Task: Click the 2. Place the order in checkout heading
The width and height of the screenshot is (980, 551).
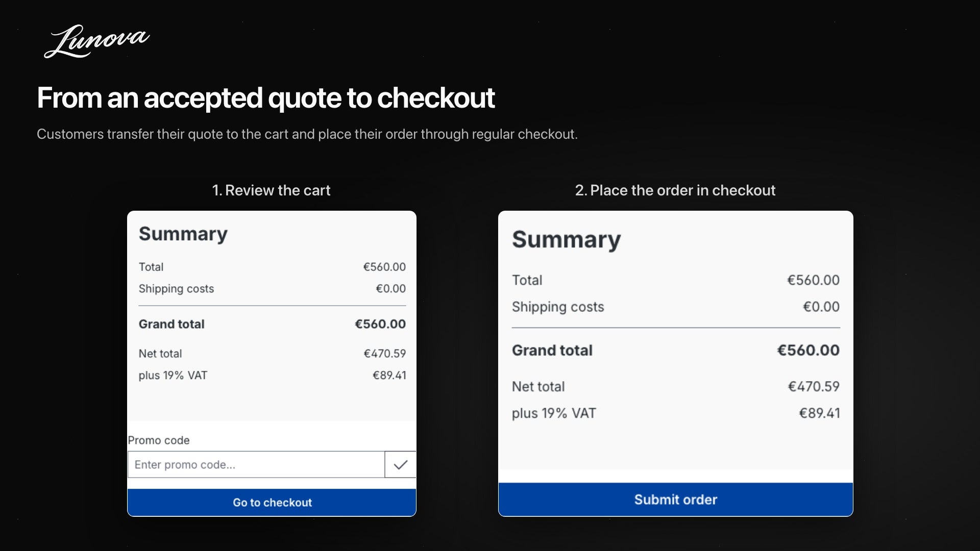Action: point(675,190)
